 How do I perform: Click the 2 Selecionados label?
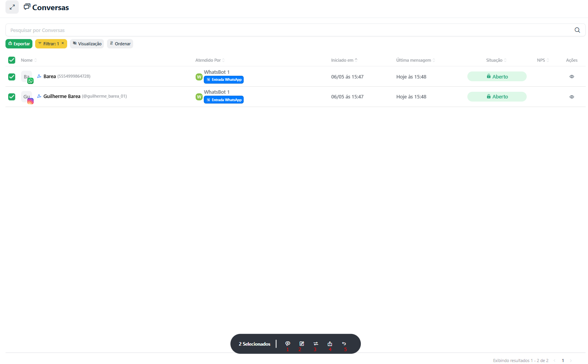(255, 344)
